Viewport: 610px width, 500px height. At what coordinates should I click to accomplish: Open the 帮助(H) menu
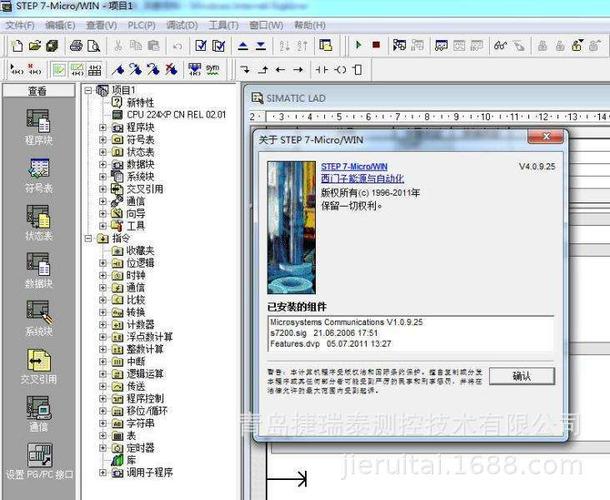point(310,26)
